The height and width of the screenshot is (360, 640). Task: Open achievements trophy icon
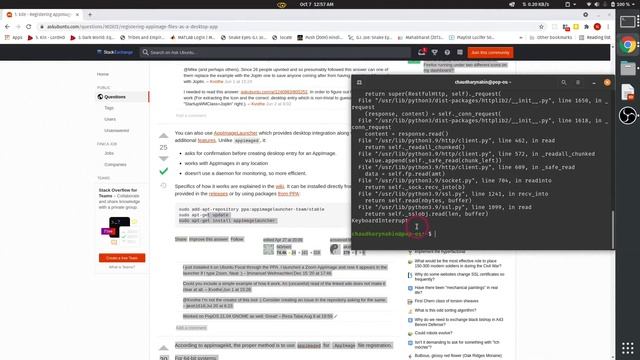tap(435, 52)
